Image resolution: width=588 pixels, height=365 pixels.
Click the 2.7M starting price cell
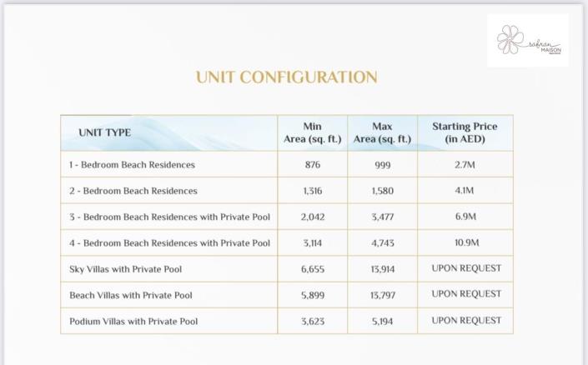[x=465, y=165]
